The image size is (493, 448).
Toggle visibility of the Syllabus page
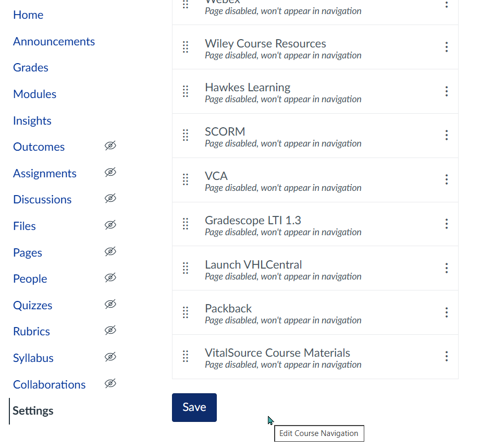coord(110,357)
